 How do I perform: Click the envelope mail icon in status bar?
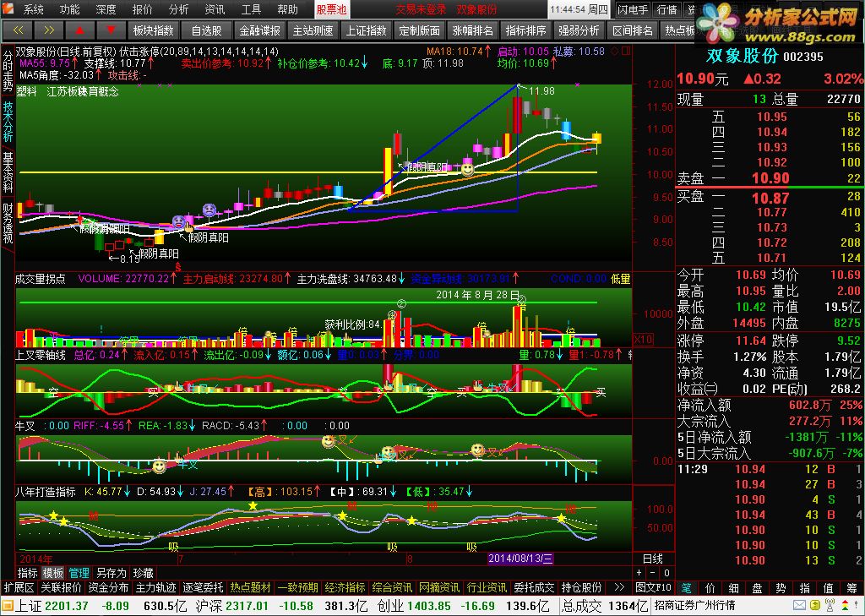tap(799, 606)
